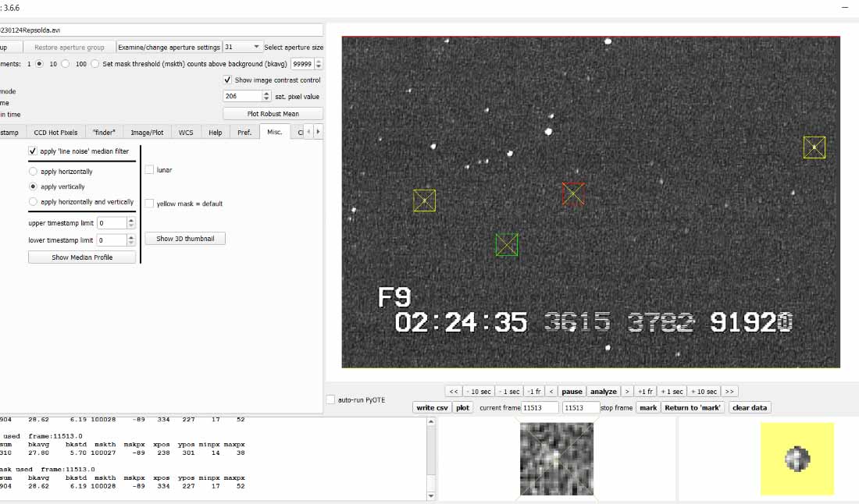This screenshot has height=504, width=859.
Task: Click the analyze button
Action: tap(604, 392)
